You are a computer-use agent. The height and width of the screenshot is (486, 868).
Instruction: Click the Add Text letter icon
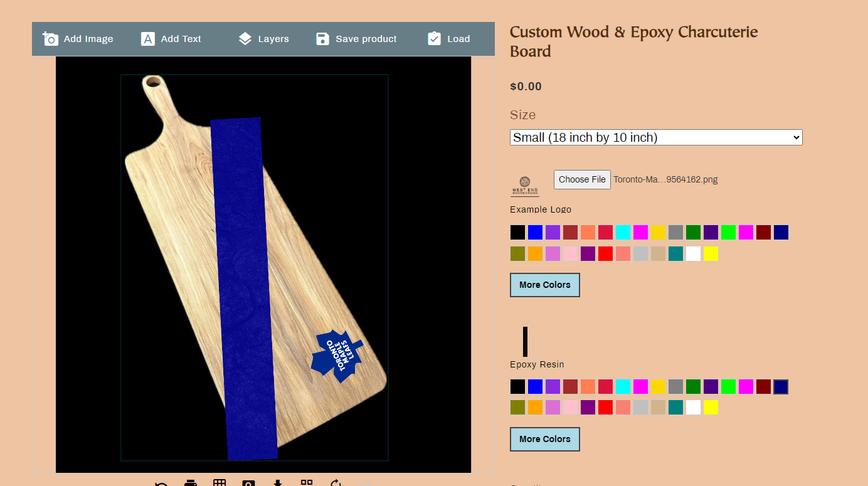[x=147, y=39]
